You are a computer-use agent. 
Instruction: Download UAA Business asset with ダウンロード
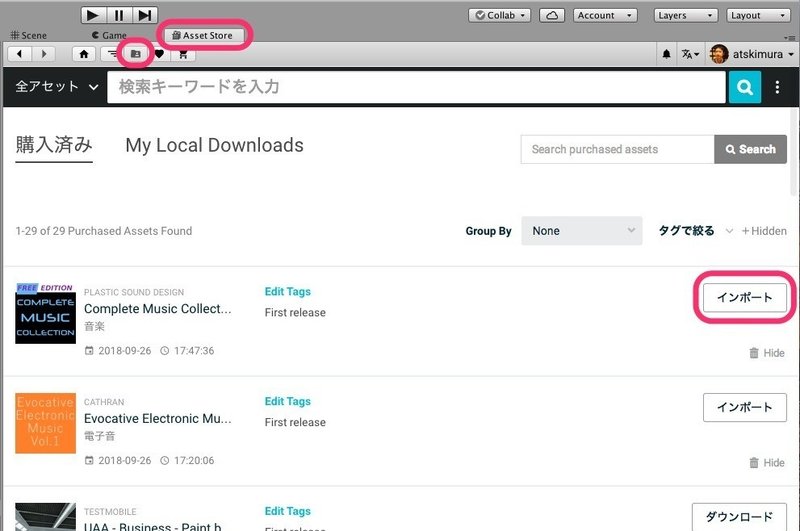coord(739,517)
